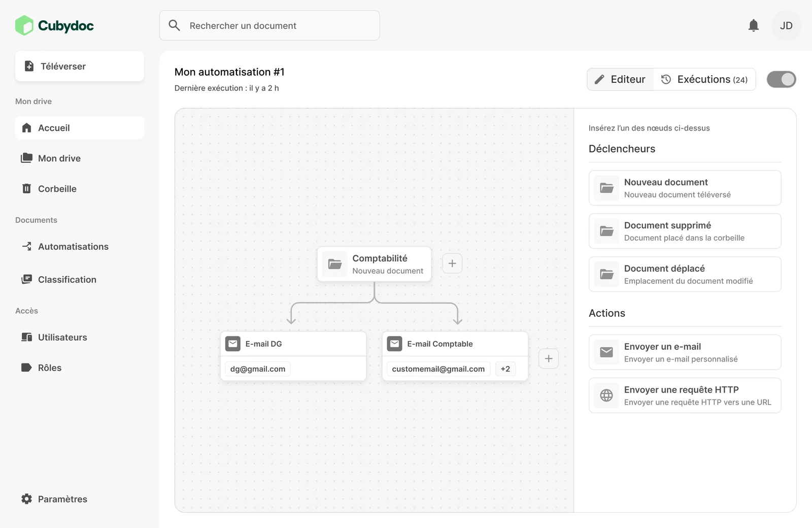
Task: Insert the Document déplacé trigger card
Action: [x=685, y=274]
